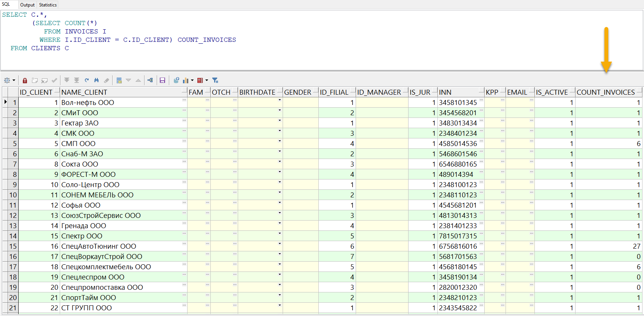
Task: Open the bar chart dropdown arrow
Action: [x=192, y=80]
